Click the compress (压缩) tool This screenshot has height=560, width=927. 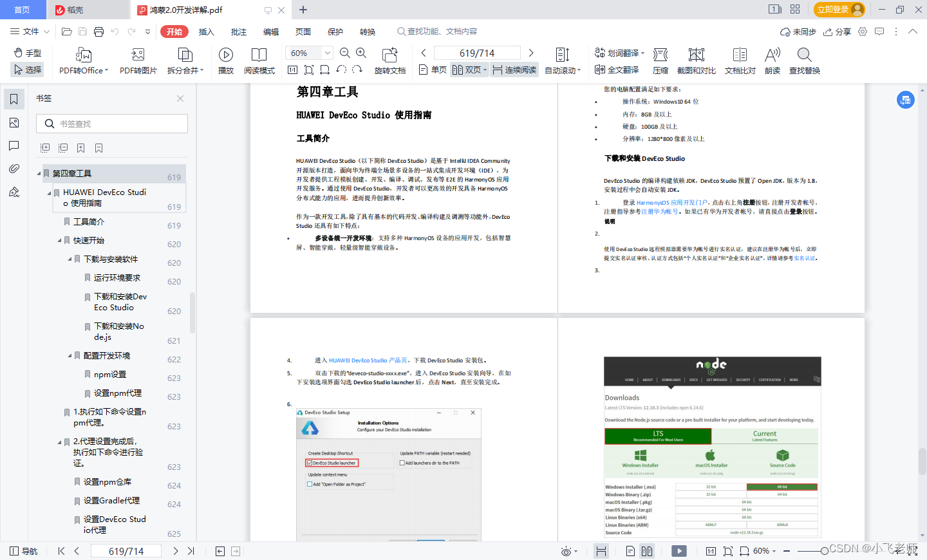660,62
